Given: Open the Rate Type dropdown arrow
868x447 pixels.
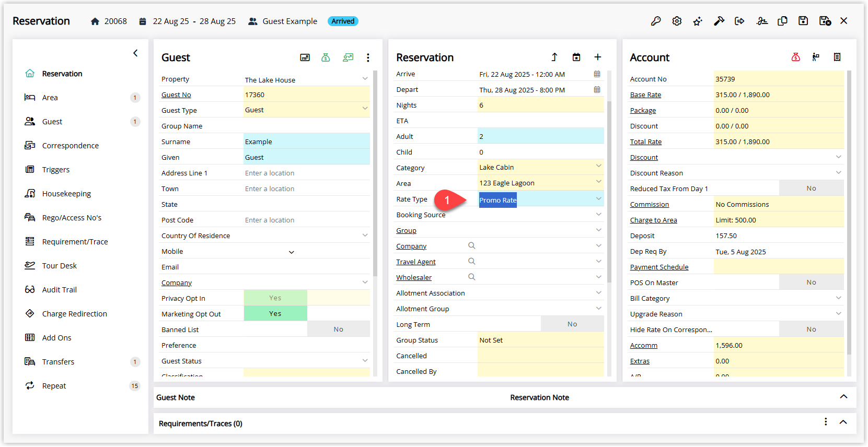Looking at the screenshot, I should (598, 198).
